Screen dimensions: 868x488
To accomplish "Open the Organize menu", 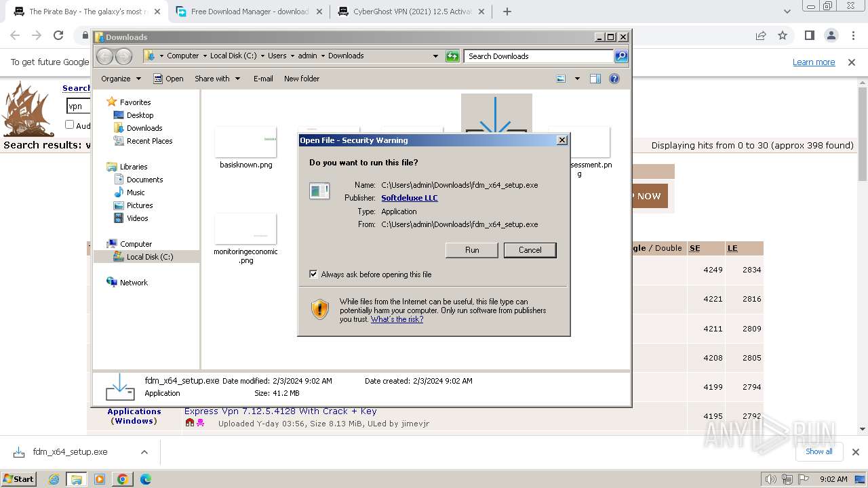I will 121,79.
